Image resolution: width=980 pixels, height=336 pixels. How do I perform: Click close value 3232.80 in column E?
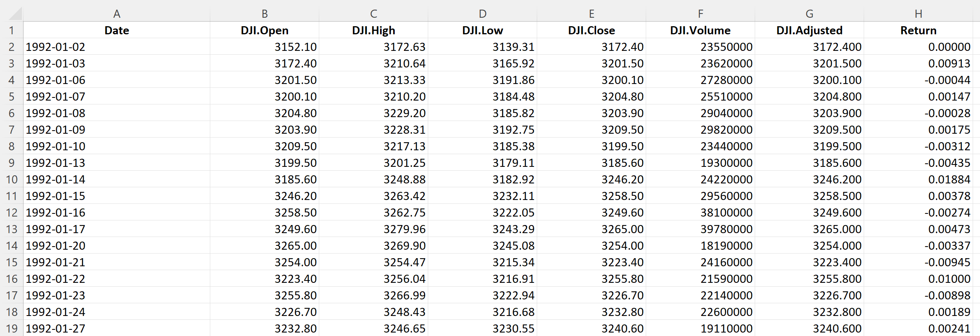click(x=591, y=312)
